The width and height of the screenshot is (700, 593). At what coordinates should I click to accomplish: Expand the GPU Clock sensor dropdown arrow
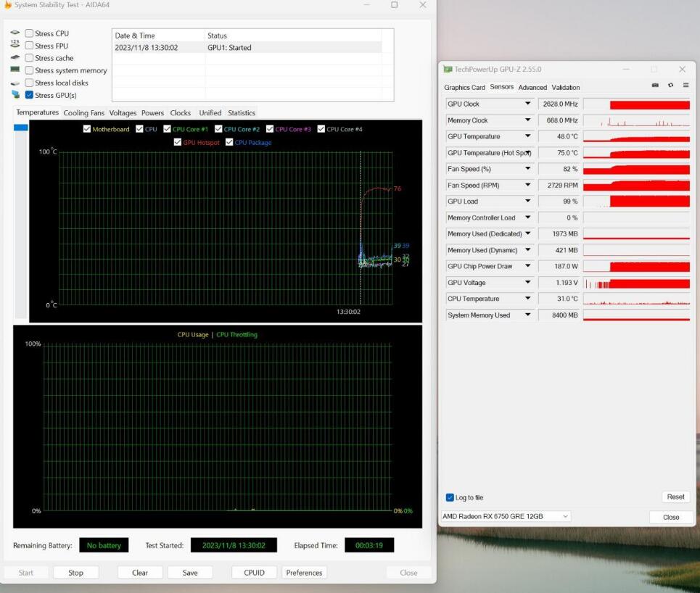tap(527, 104)
